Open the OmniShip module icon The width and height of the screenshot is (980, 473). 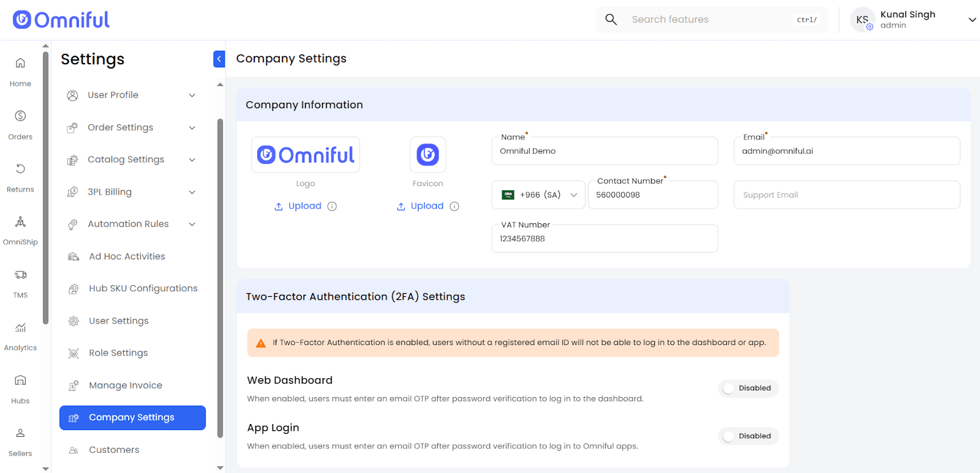20,229
